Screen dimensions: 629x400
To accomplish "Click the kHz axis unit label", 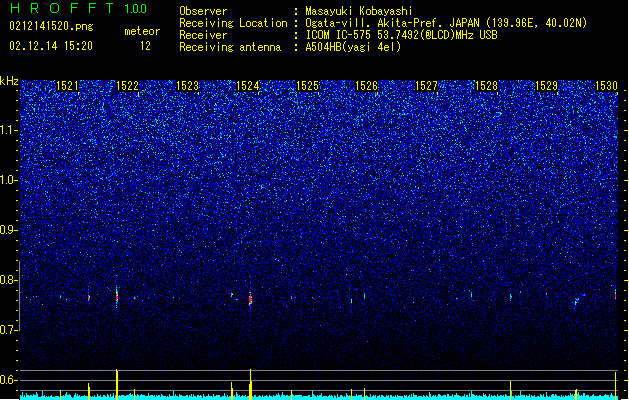I will tap(9, 81).
